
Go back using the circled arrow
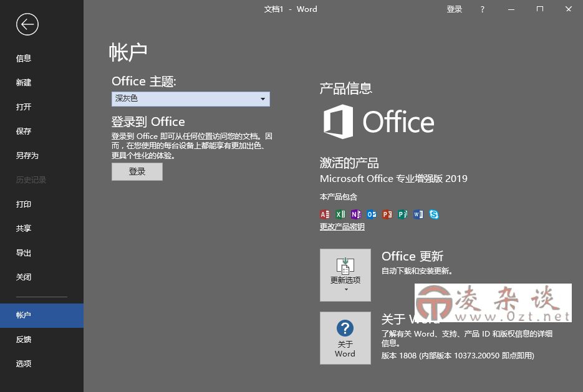pos(27,24)
